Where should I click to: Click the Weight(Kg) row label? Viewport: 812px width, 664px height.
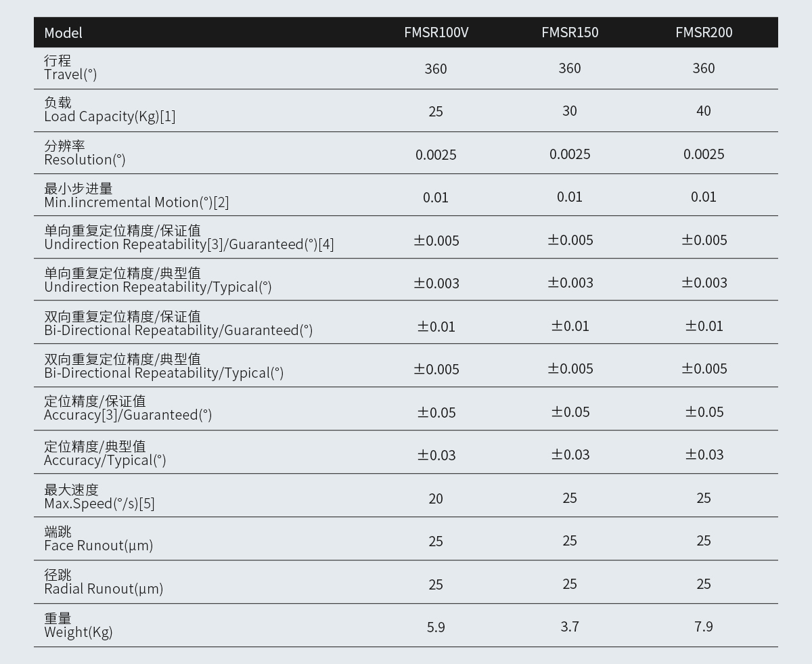(x=78, y=632)
